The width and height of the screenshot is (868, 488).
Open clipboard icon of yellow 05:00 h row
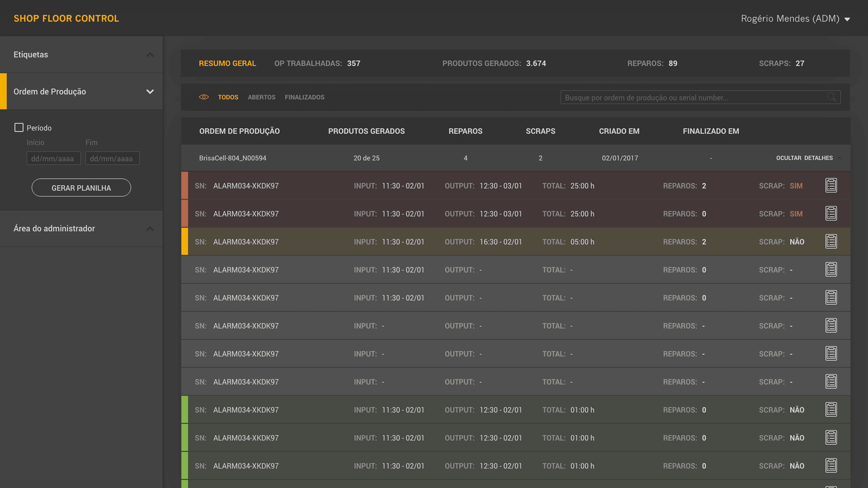coord(831,241)
